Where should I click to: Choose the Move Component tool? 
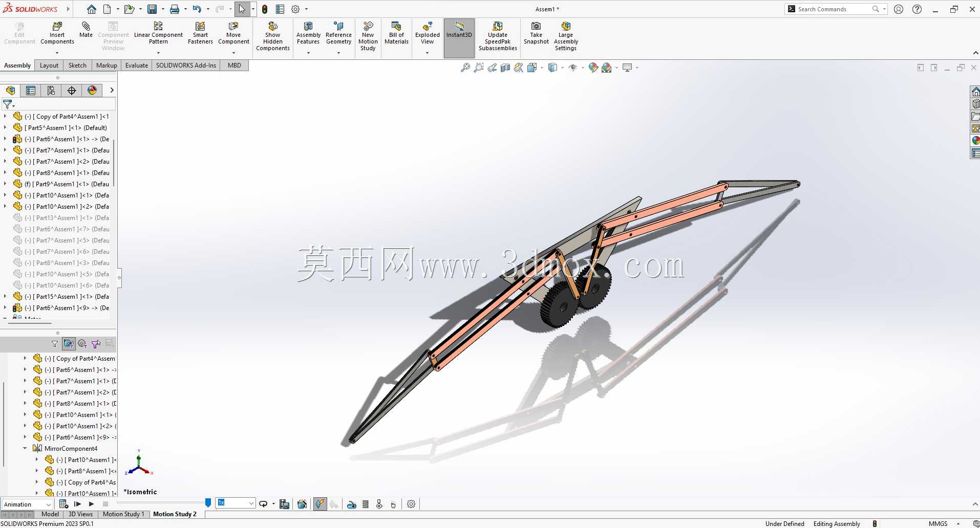point(233,34)
